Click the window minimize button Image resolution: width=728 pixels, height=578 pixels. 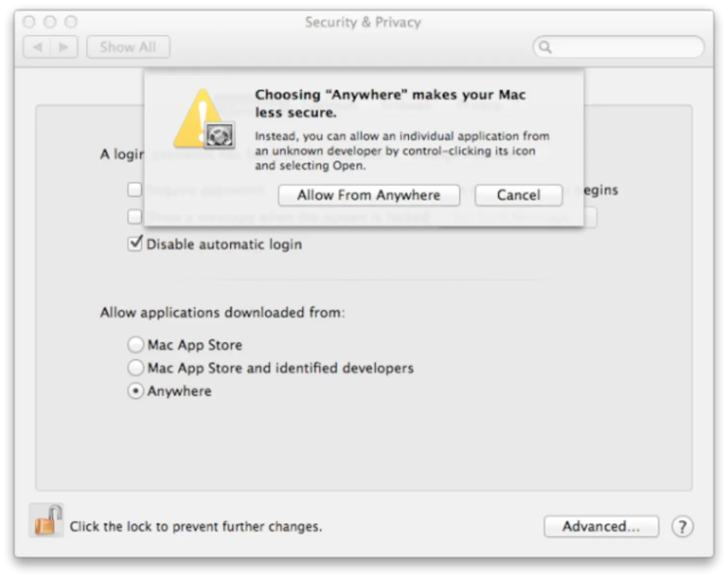coord(50,22)
